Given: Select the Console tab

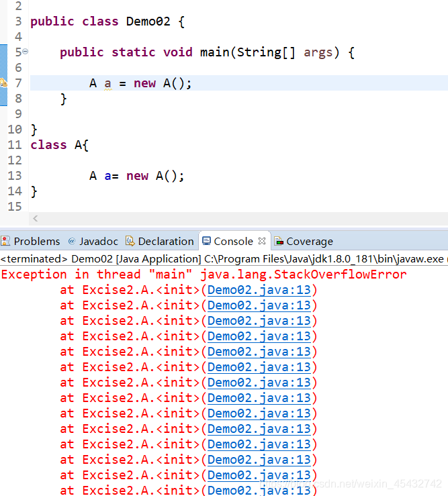Looking at the screenshot, I should point(234,242).
